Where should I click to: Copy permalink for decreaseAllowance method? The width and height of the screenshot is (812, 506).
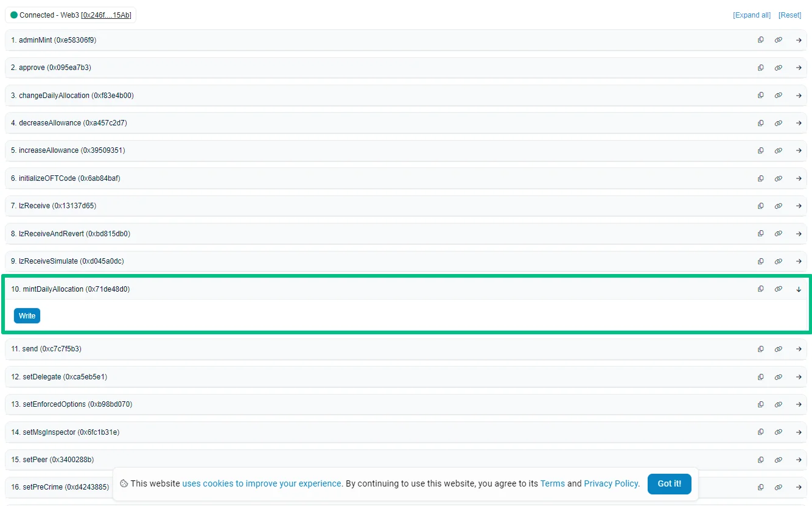[778, 123]
